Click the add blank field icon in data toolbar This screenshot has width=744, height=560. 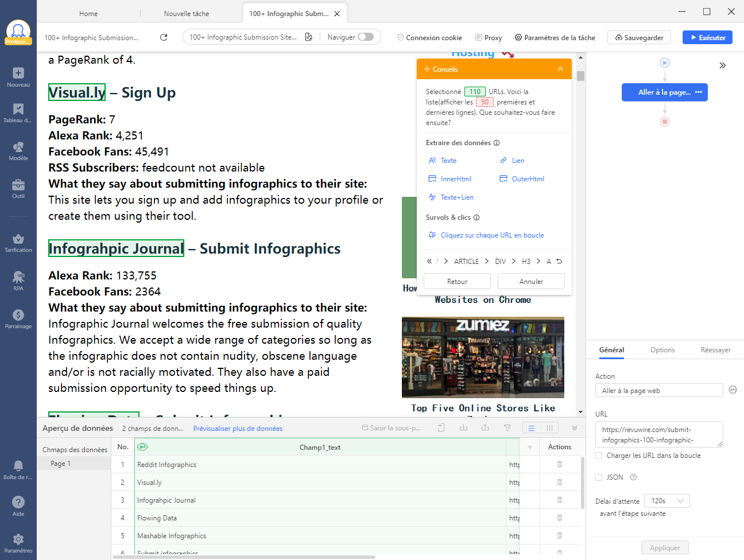tap(441, 428)
